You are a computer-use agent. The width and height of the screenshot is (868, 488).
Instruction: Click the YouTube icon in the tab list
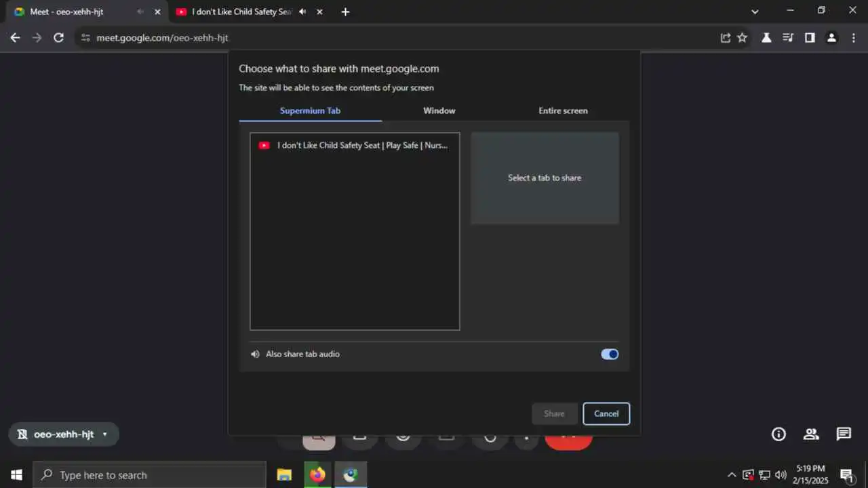(264, 145)
